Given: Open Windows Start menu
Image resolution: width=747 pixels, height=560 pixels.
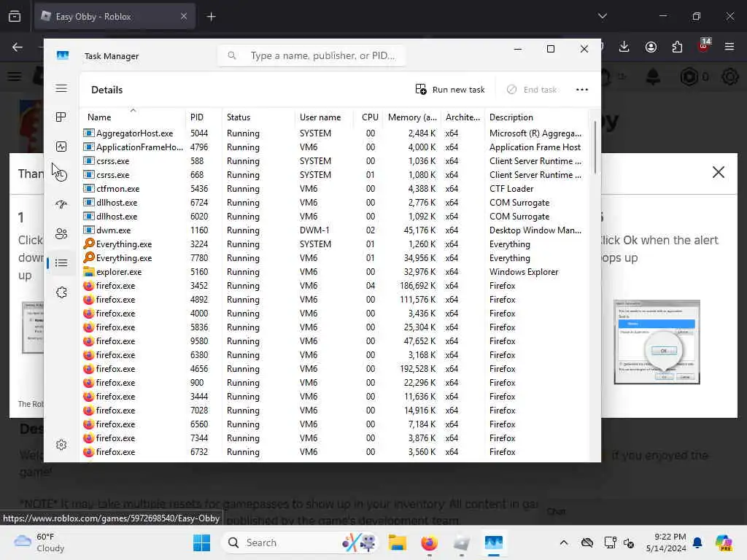Looking at the screenshot, I should (201, 542).
